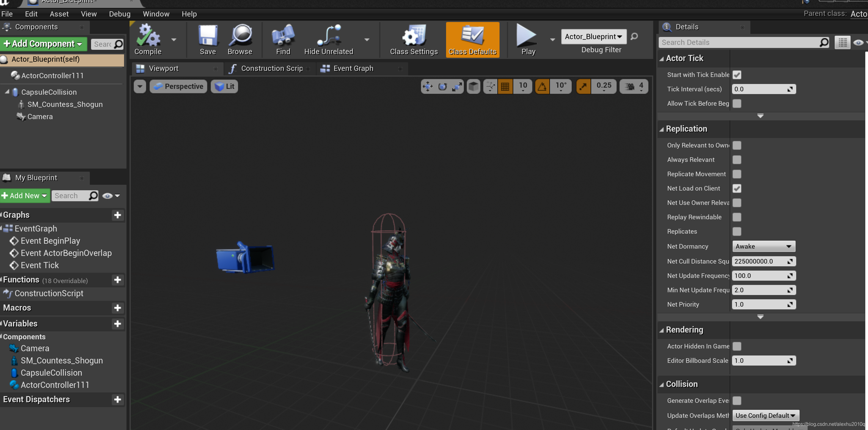Play the level in editor

coord(528,40)
